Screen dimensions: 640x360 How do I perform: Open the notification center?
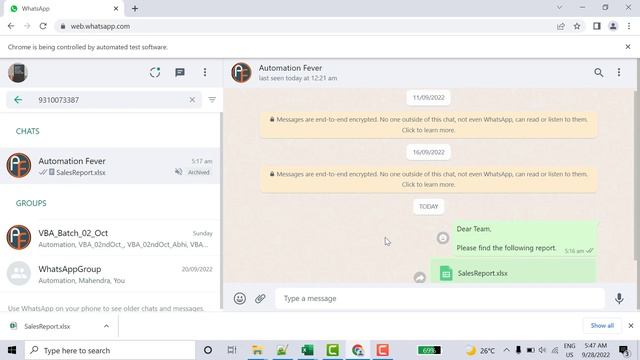[624, 350]
